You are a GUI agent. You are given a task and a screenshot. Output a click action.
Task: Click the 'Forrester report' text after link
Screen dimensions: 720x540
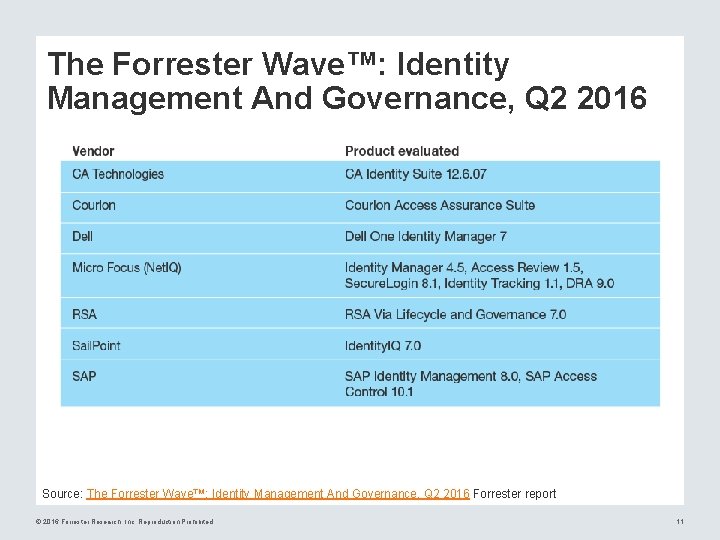(514, 494)
